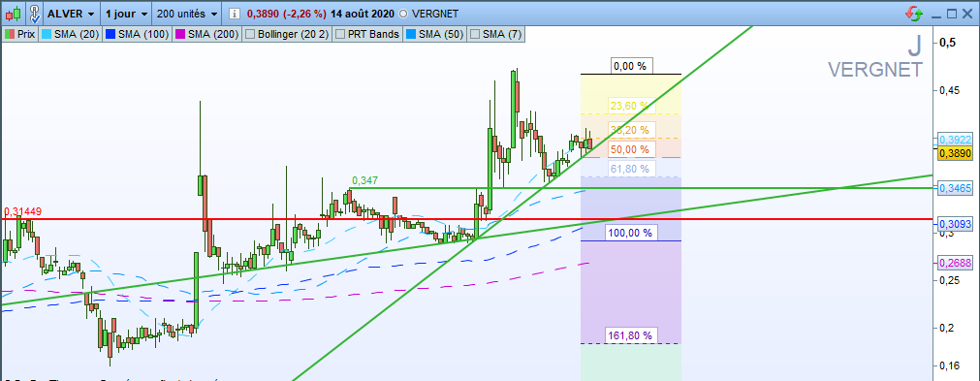Enable the PRT Bands checkbox

(x=341, y=34)
